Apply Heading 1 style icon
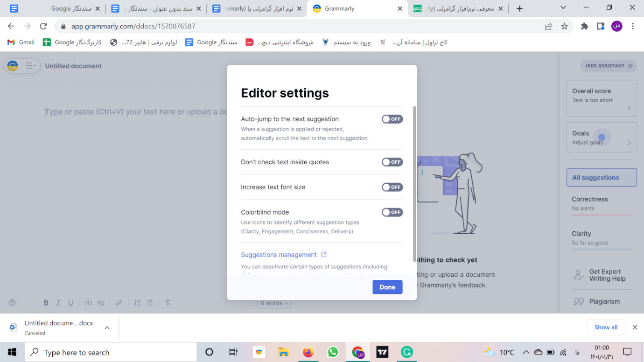The width and height of the screenshot is (644, 362). point(89,303)
